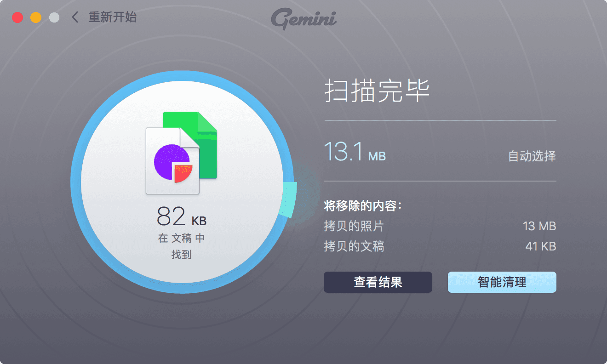Minimize the window with yellow button
The height and width of the screenshot is (364, 607).
36,18
